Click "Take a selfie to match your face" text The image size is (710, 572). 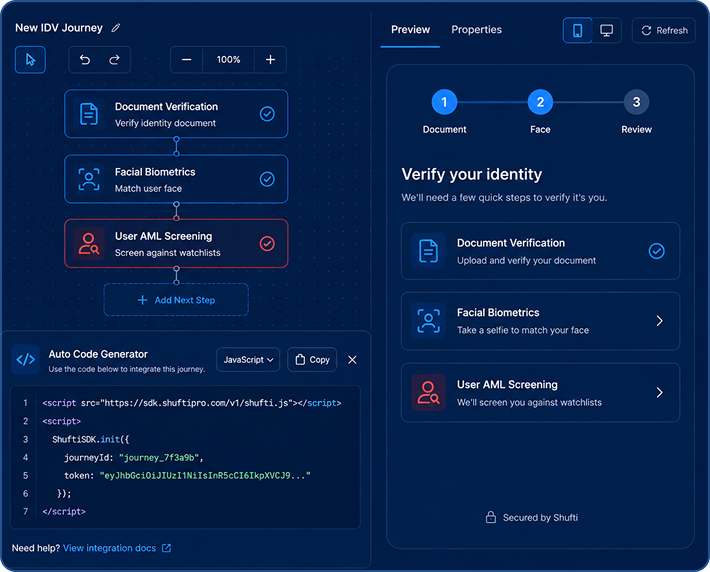[523, 330]
